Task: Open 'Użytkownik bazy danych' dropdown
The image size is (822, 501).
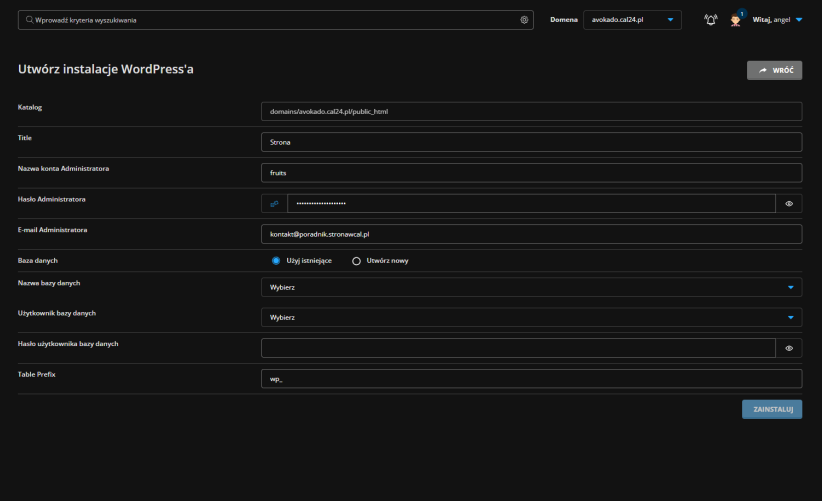Action: pos(532,318)
